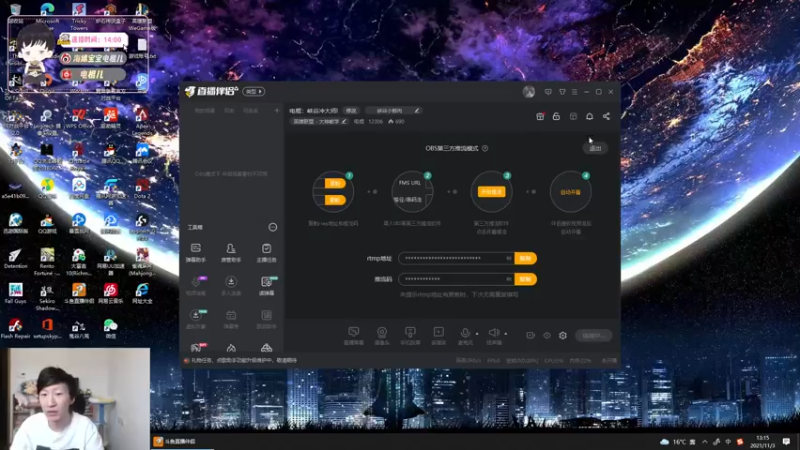Viewport: 800px width, 450px height.
Task: Select the first scene tab in left panel
Action: click(x=205, y=111)
